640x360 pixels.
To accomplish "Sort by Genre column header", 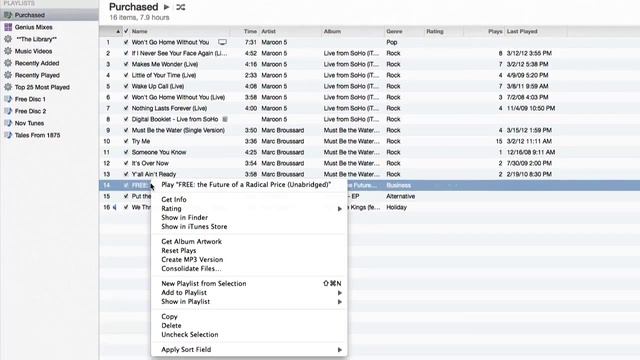I will tap(394, 31).
